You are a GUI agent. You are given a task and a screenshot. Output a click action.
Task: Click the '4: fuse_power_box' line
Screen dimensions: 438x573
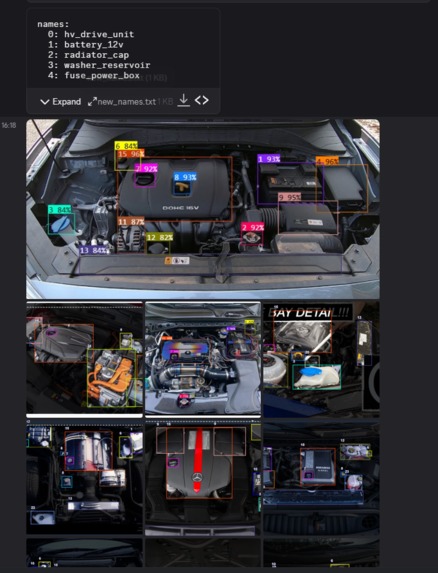click(94, 75)
